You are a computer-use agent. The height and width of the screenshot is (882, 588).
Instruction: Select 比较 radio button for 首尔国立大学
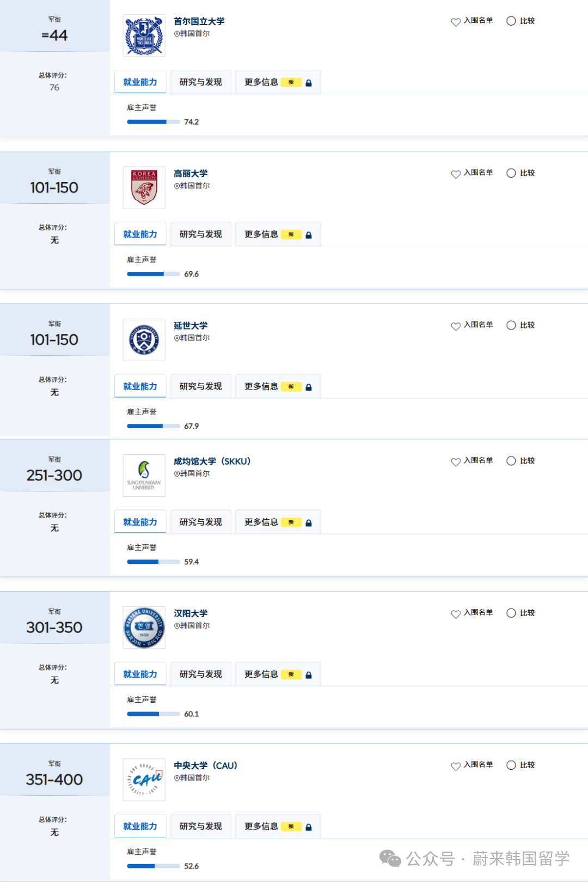point(511,21)
